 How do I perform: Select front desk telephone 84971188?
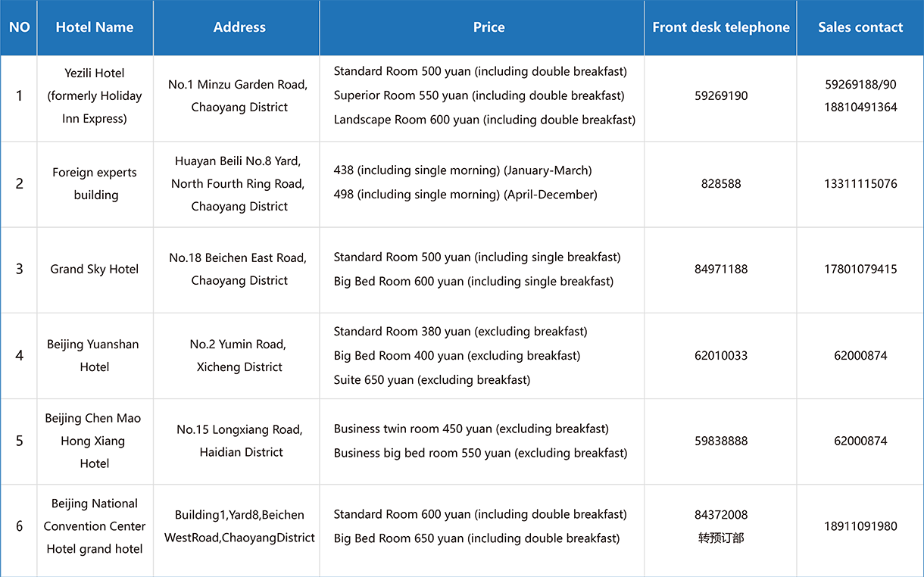pos(721,269)
